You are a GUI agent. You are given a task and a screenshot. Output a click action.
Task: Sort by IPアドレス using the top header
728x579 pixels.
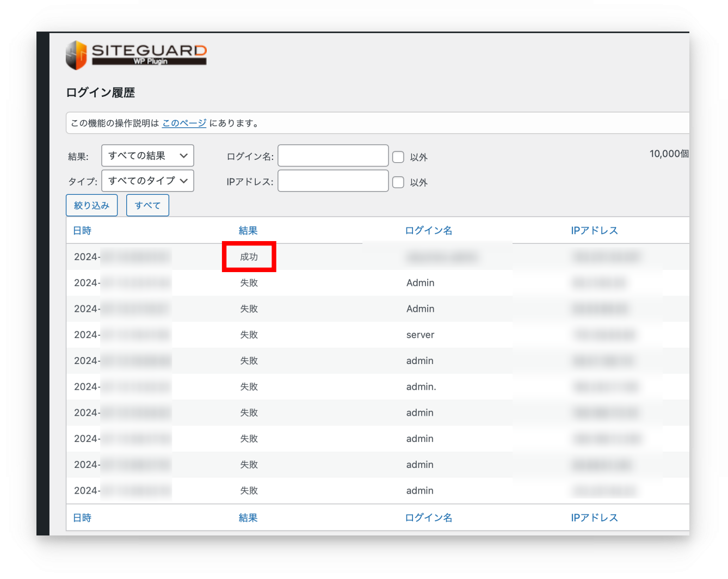[594, 231]
